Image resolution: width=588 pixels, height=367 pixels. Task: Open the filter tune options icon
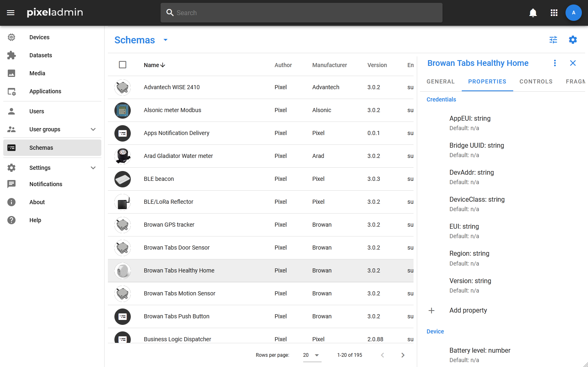point(553,40)
